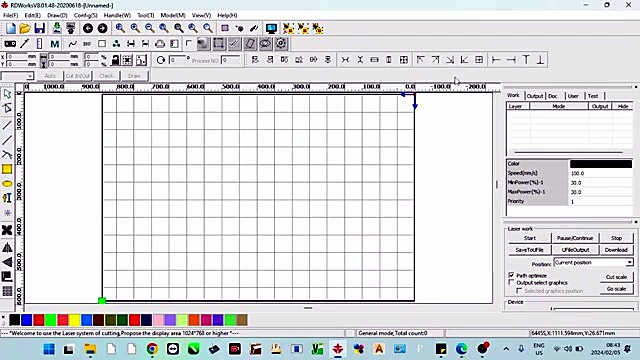This screenshot has width=640, height=360.
Task: Click the Redo right-arrow icon
Action: pos(102,28)
